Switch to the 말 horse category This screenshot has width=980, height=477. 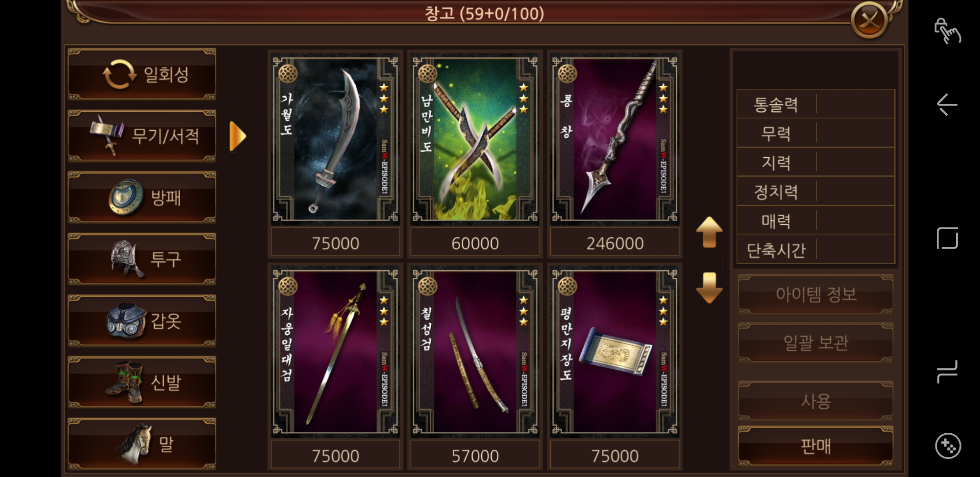coord(142,444)
